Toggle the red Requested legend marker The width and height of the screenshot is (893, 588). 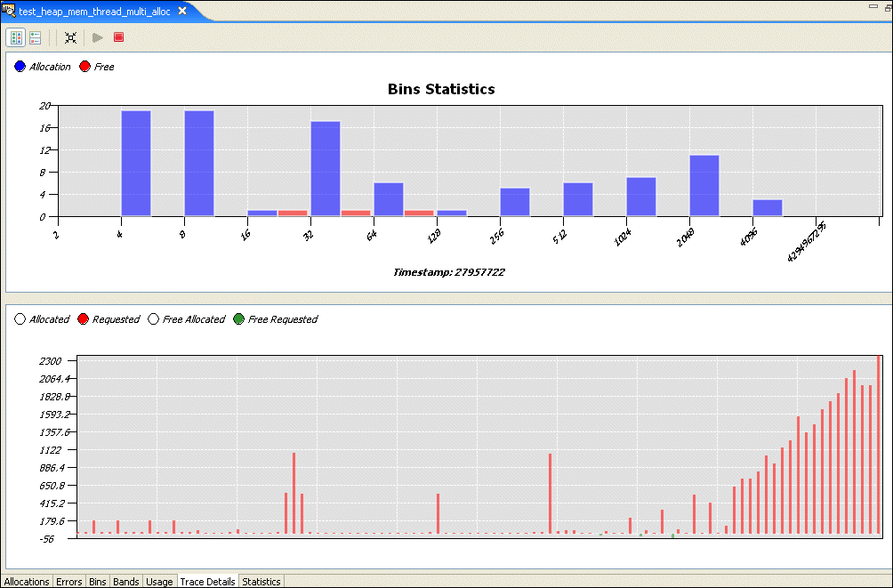(x=84, y=319)
